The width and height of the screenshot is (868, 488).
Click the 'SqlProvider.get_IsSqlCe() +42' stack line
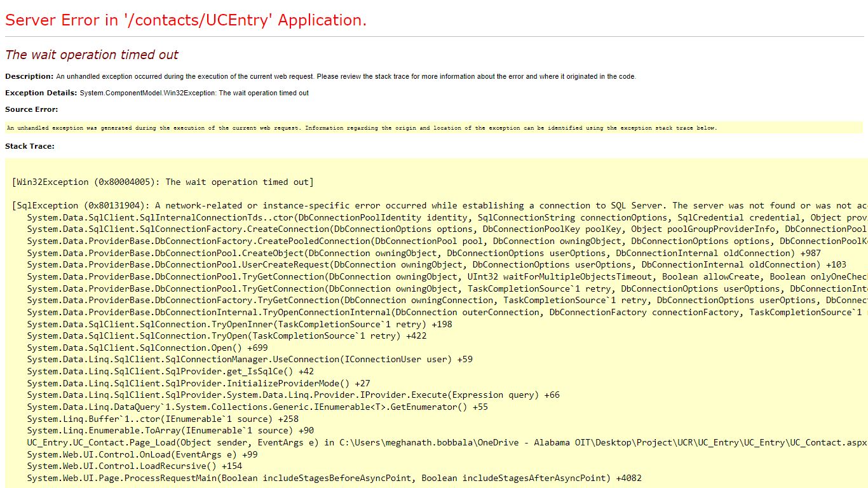tap(170, 372)
